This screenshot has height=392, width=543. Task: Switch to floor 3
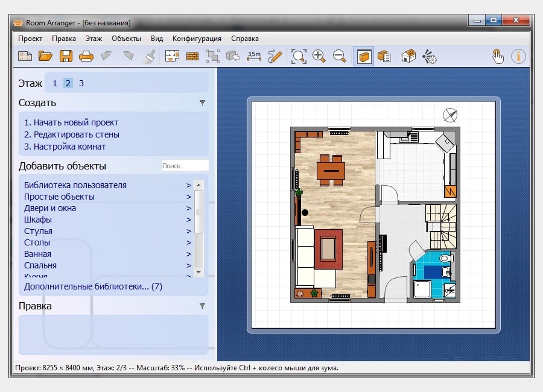(81, 83)
